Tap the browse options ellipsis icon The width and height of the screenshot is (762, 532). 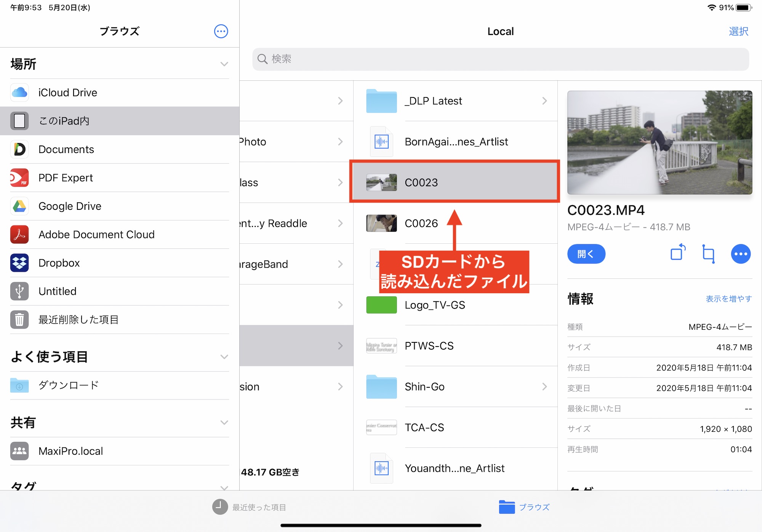click(x=221, y=31)
